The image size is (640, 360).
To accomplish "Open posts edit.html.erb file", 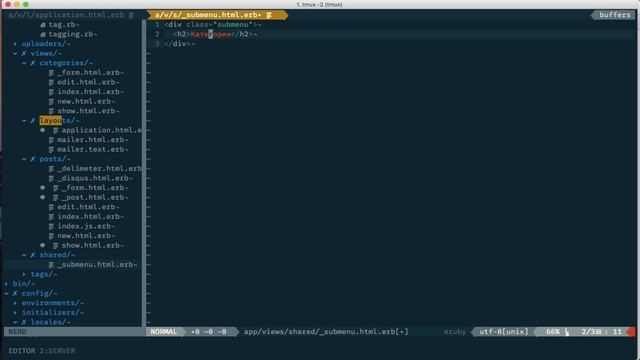I will [x=88, y=207].
